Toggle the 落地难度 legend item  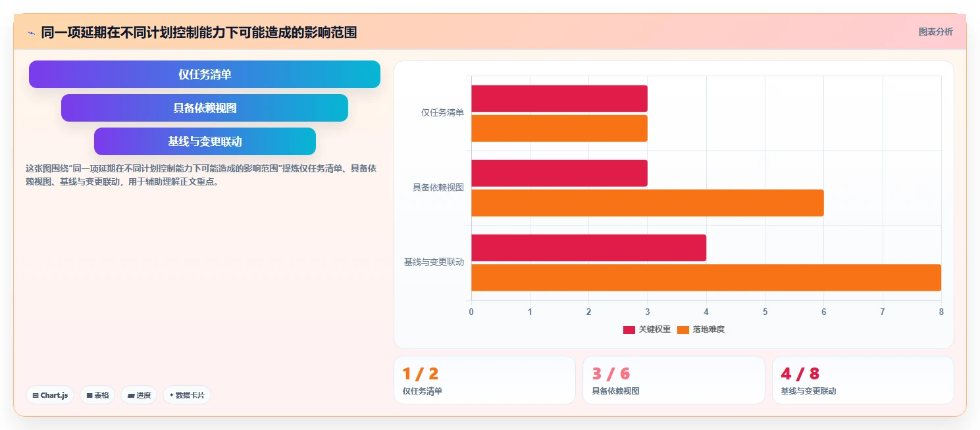pyautogui.click(x=701, y=329)
